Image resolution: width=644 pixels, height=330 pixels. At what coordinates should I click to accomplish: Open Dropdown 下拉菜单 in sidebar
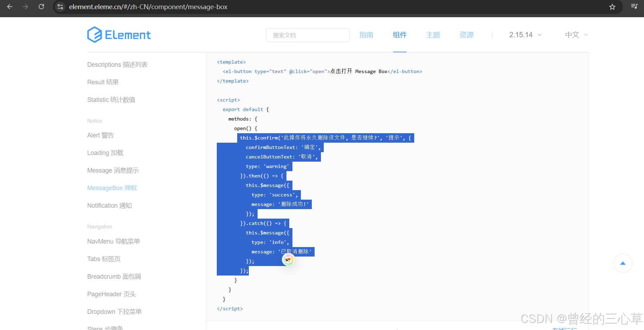pos(114,312)
